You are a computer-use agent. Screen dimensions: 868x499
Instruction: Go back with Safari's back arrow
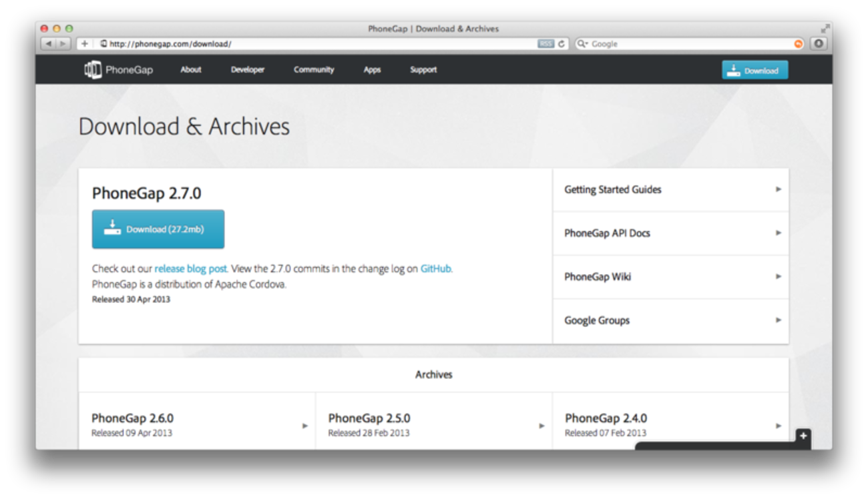pyautogui.click(x=48, y=44)
